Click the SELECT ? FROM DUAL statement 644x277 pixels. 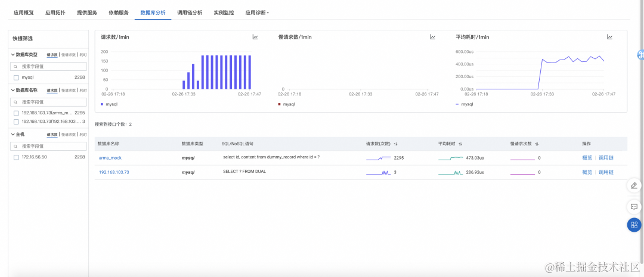(x=244, y=172)
